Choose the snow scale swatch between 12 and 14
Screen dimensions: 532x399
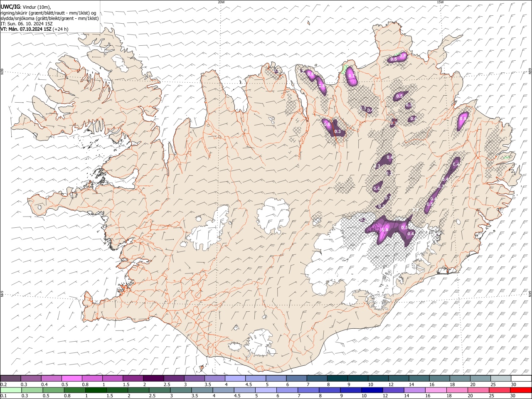click(399, 378)
